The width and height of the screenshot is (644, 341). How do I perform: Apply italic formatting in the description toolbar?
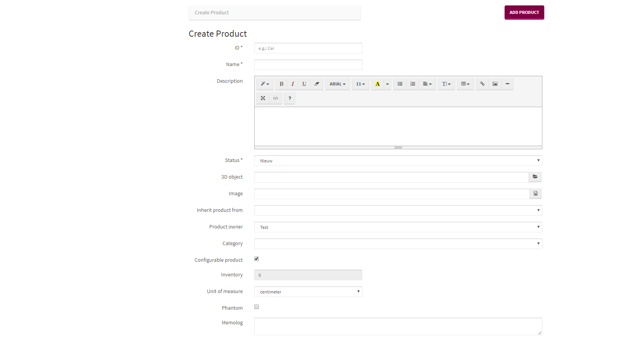pyautogui.click(x=292, y=84)
